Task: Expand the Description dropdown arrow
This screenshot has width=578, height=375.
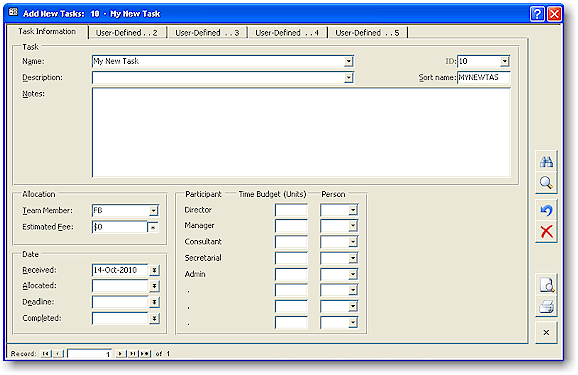Action: point(348,77)
